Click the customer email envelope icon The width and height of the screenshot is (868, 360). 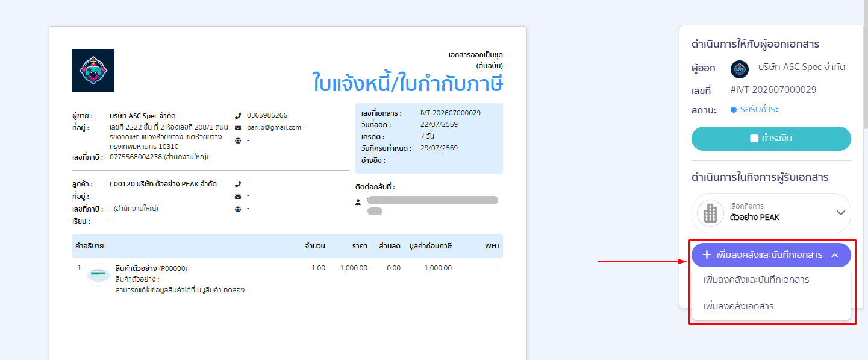(x=238, y=196)
